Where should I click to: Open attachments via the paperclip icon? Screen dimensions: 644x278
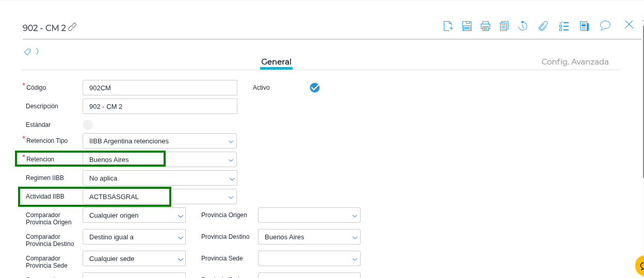pyautogui.click(x=543, y=26)
